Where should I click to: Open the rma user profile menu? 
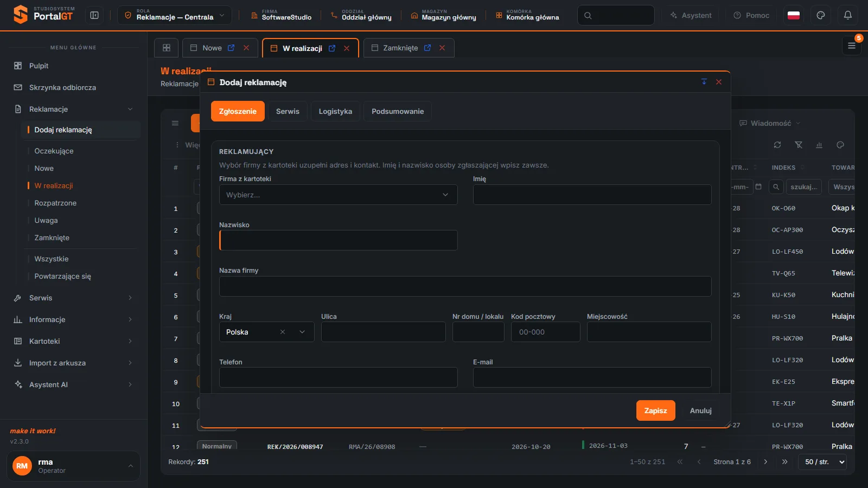coord(73,466)
